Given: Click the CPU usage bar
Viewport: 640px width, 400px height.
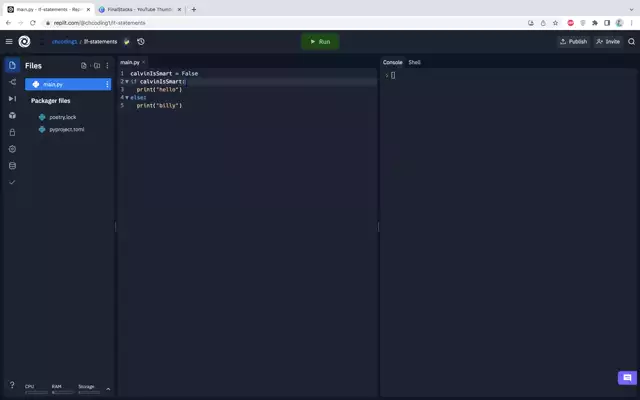Looking at the screenshot, I should click(36, 392).
